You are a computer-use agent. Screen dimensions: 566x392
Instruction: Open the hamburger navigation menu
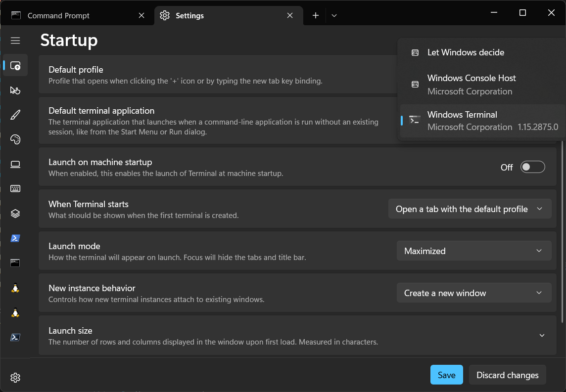[15, 41]
